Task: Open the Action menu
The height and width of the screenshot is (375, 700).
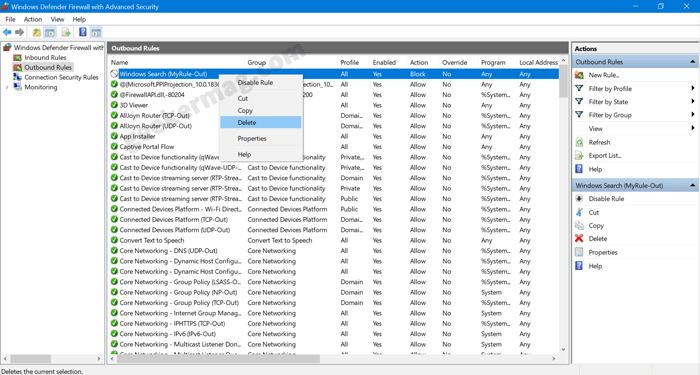Action: tap(33, 19)
